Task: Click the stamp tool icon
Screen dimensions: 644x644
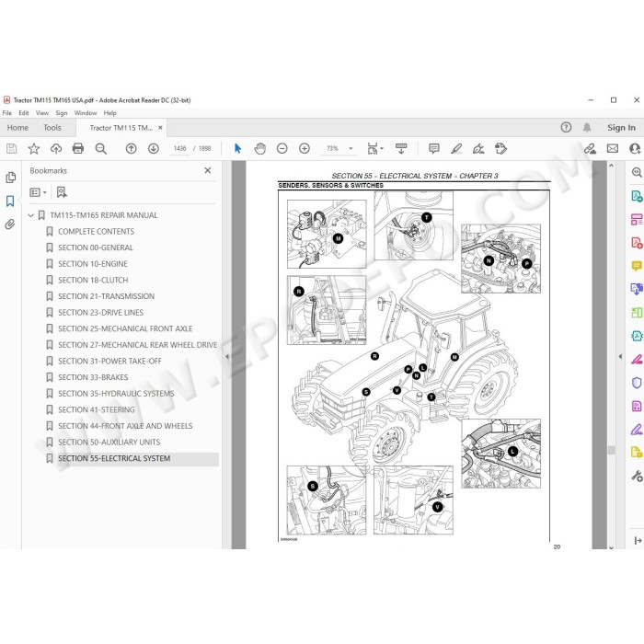Action: point(500,149)
